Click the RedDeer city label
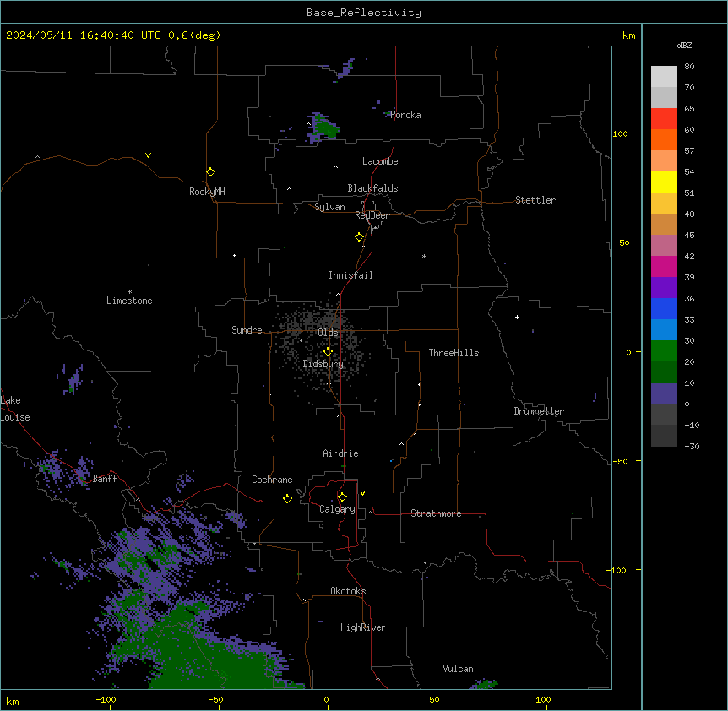The height and width of the screenshot is (711, 728). point(372,215)
